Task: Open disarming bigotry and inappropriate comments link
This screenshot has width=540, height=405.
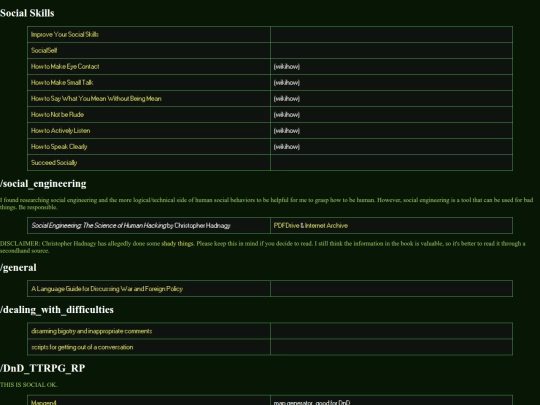Action: point(92,331)
